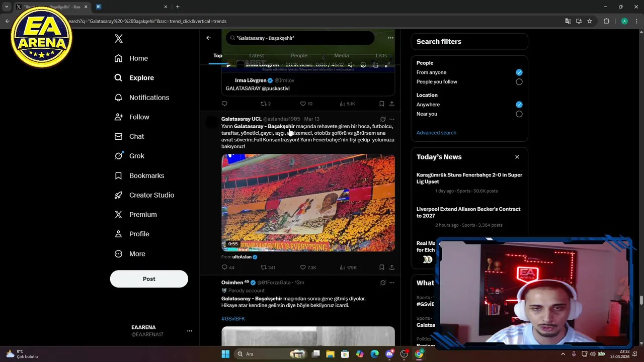Switch to the Latest search tab

[x=257, y=56]
